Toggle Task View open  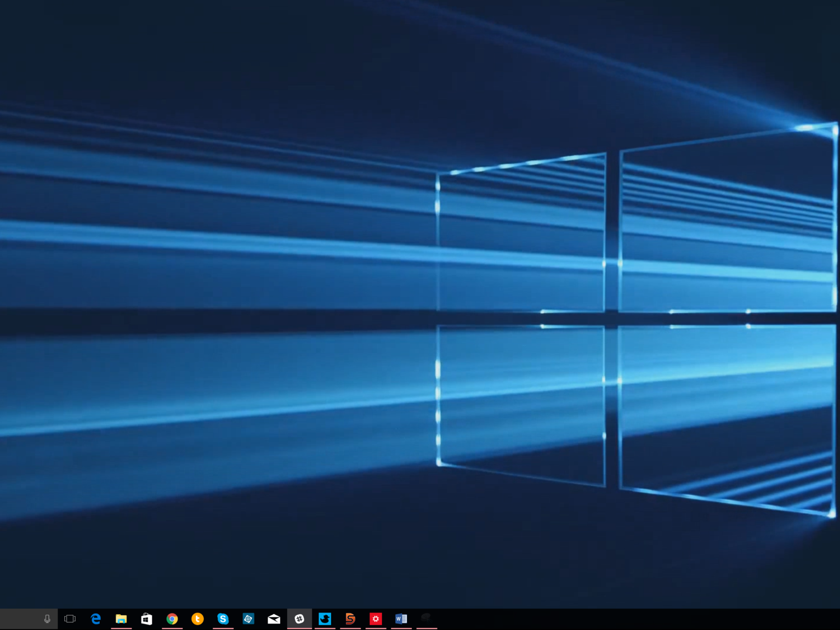[70, 618]
